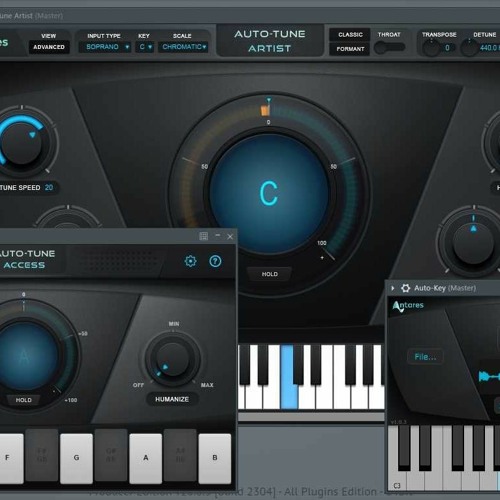
Task: Click the C3 key on Auto-Key keyboard
Action: [x=397, y=480]
